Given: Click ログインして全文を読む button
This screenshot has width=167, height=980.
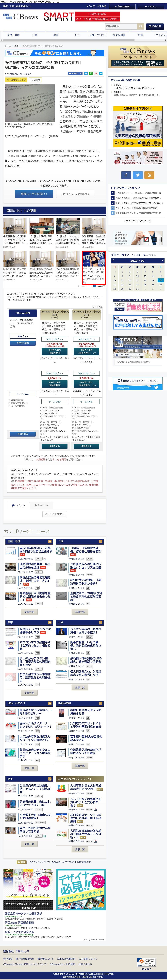Looking at the screenshot, I should (x=75, y=194).
